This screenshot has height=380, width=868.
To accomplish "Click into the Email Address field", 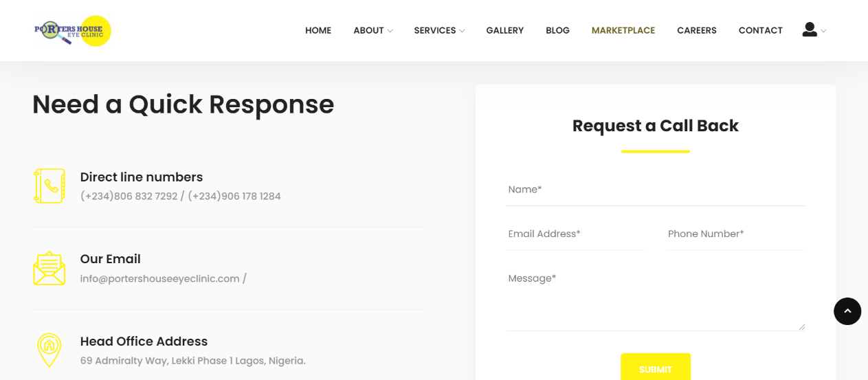I will pos(576,234).
